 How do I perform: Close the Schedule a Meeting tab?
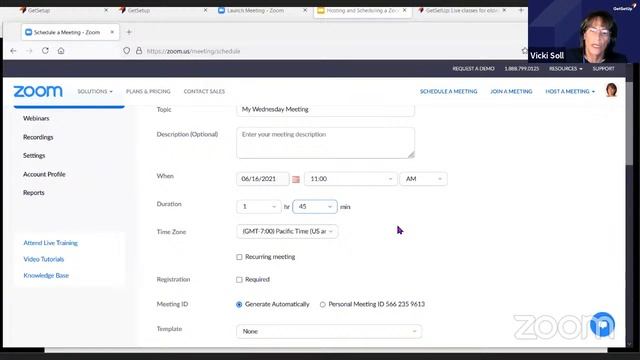[112, 32]
